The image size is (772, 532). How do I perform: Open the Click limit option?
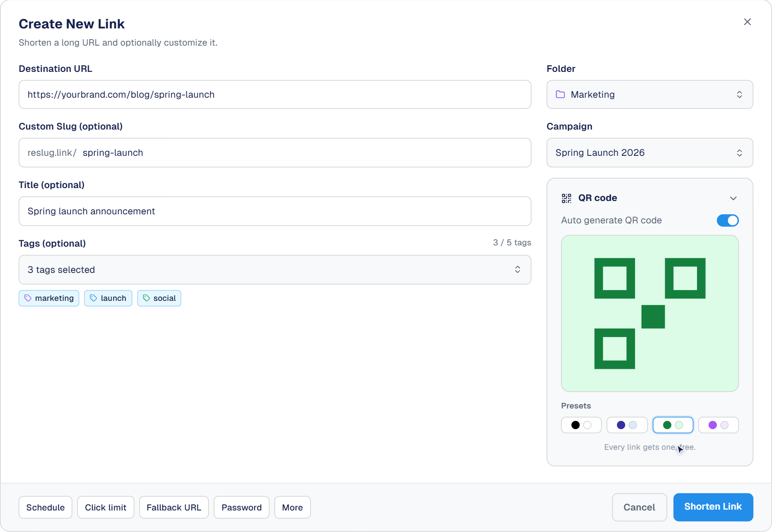[106, 507]
